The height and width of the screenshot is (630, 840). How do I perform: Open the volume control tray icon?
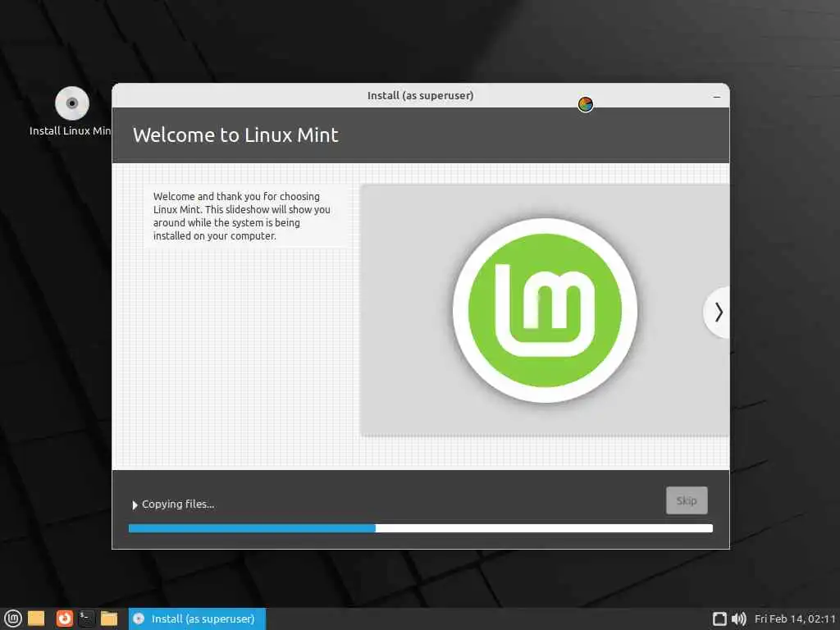click(x=739, y=619)
